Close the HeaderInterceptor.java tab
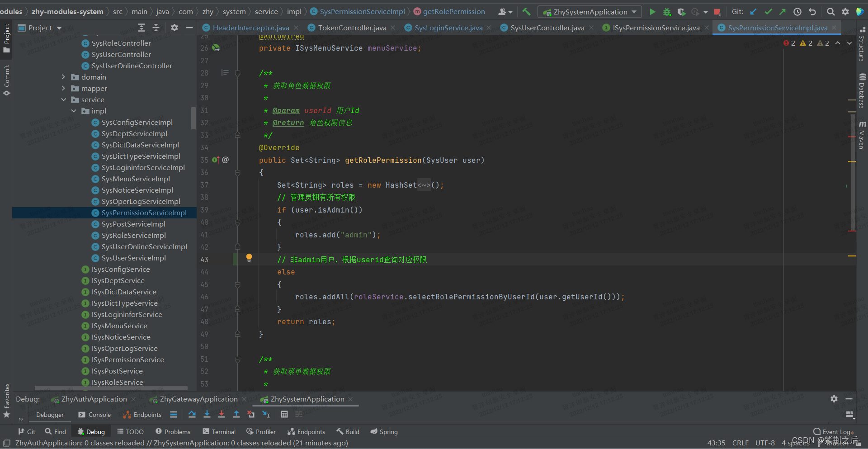This screenshot has height=449, width=868. [x=296, y=28]
